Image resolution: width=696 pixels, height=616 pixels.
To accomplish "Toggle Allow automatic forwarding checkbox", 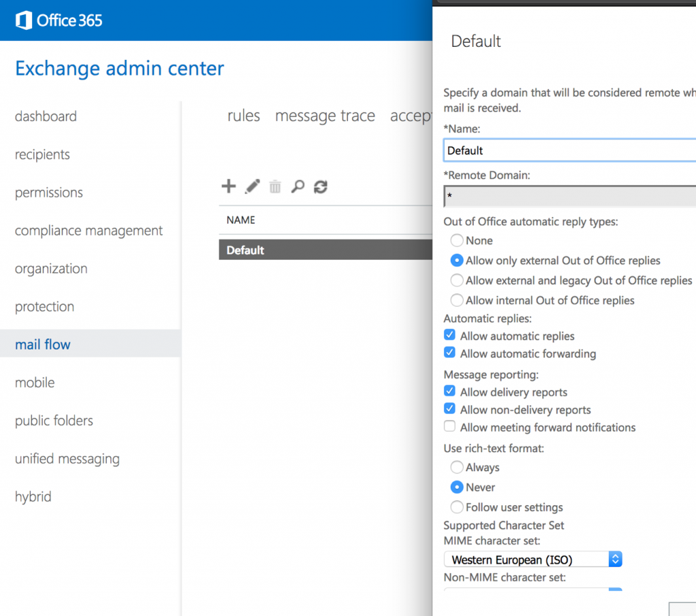I will pyautogui.click(x=450, y=353).
